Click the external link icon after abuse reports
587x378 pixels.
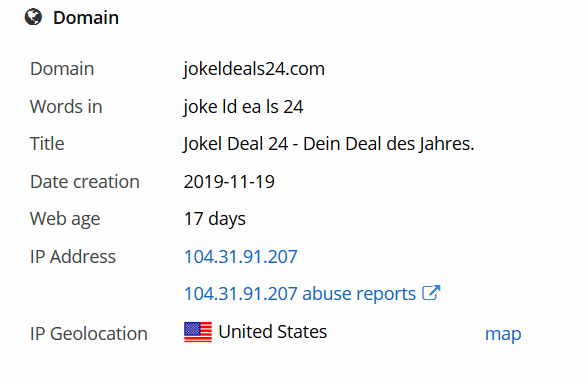tap(431, 293)
